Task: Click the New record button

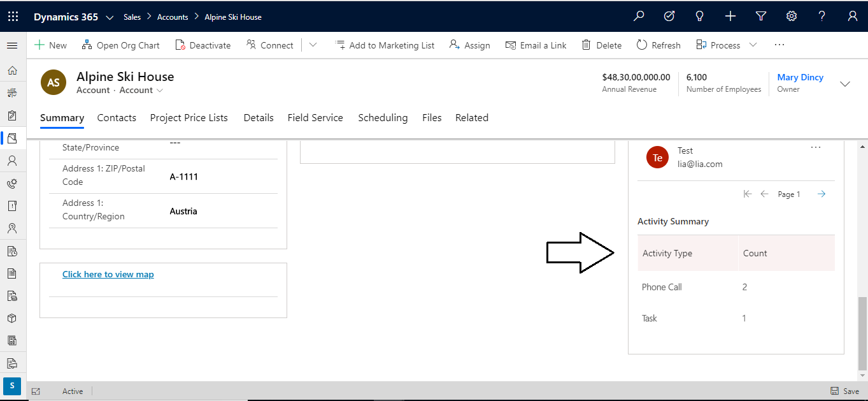Action: [x=50, y=45]
